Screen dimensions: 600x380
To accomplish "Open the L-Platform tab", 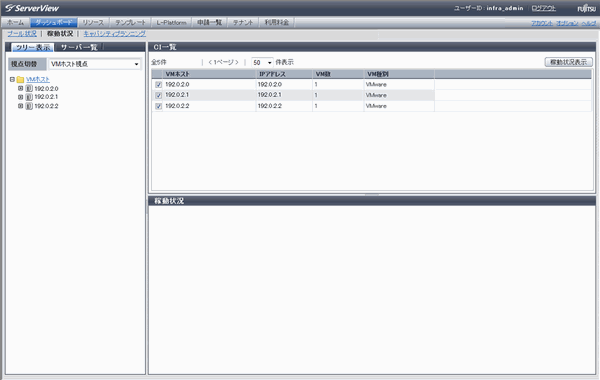I will pos(171,23).
